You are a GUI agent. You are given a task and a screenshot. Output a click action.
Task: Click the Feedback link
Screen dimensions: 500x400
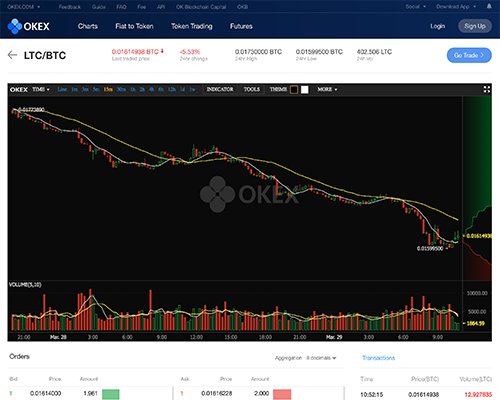(x=70, y=7)
